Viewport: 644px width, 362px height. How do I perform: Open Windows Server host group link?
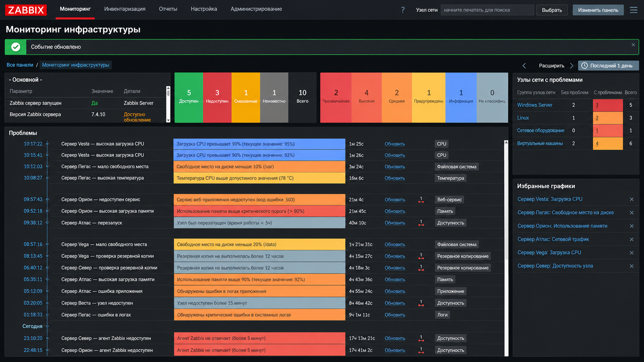(535, 105)
